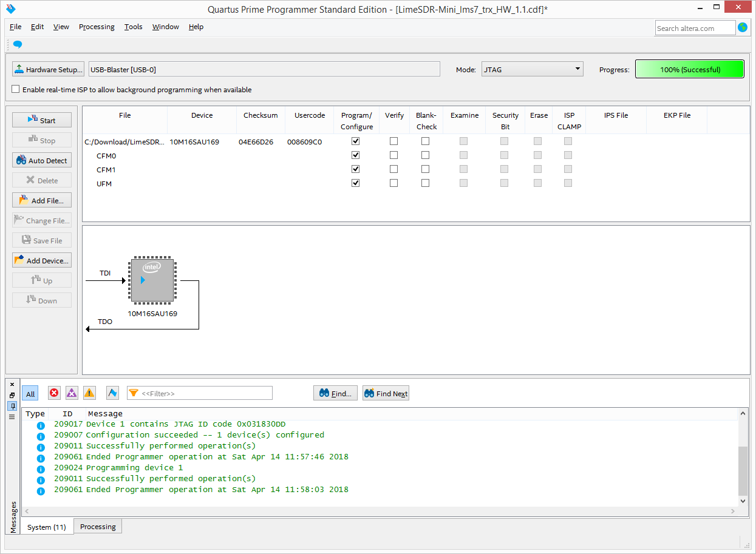
Task: Click usercode value 008609C0
Action: pos(305,141)
